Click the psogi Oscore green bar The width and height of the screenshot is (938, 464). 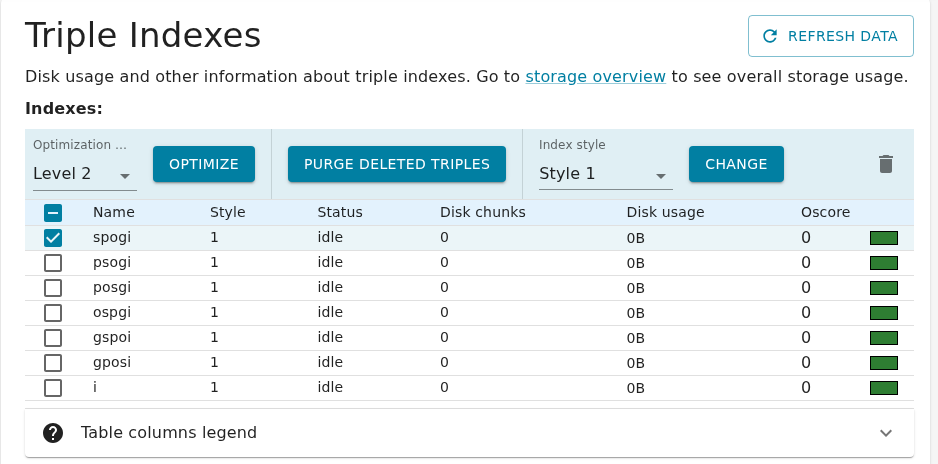[884, 263]
